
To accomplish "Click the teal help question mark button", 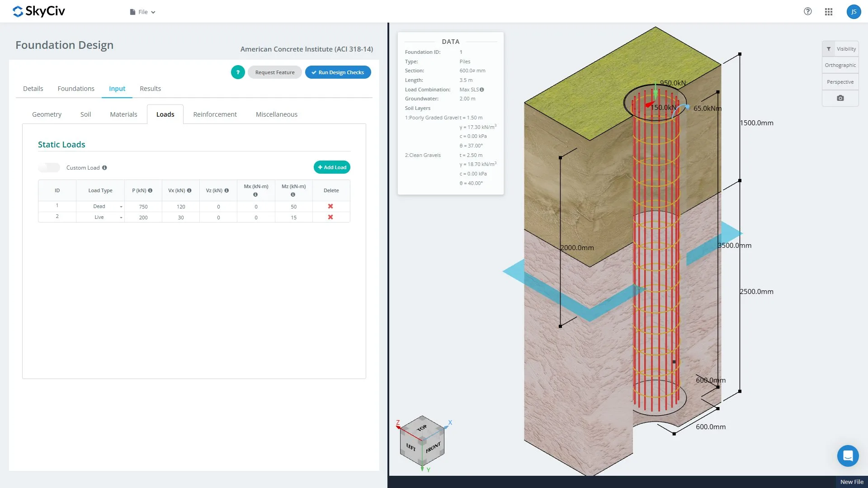I will 238,72.
